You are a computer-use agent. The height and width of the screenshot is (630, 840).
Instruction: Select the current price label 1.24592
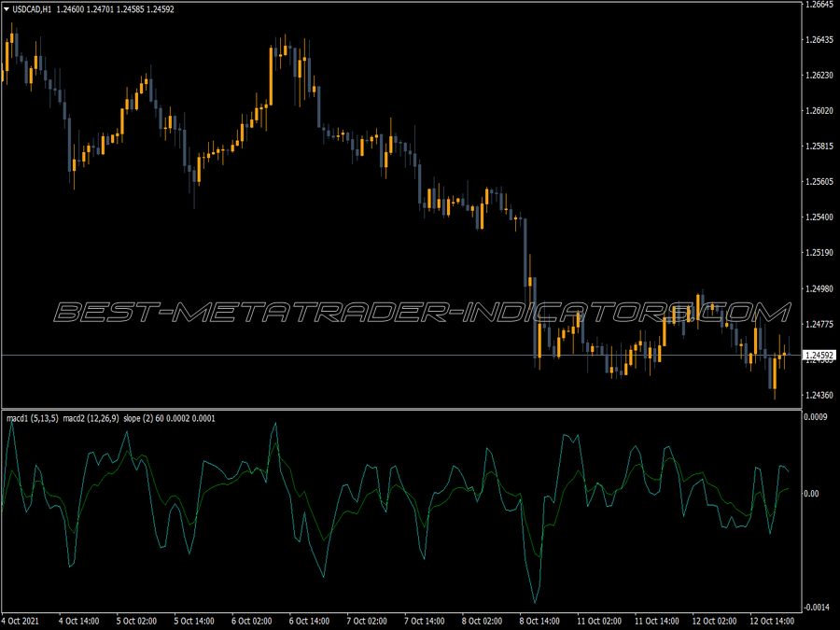819,356
